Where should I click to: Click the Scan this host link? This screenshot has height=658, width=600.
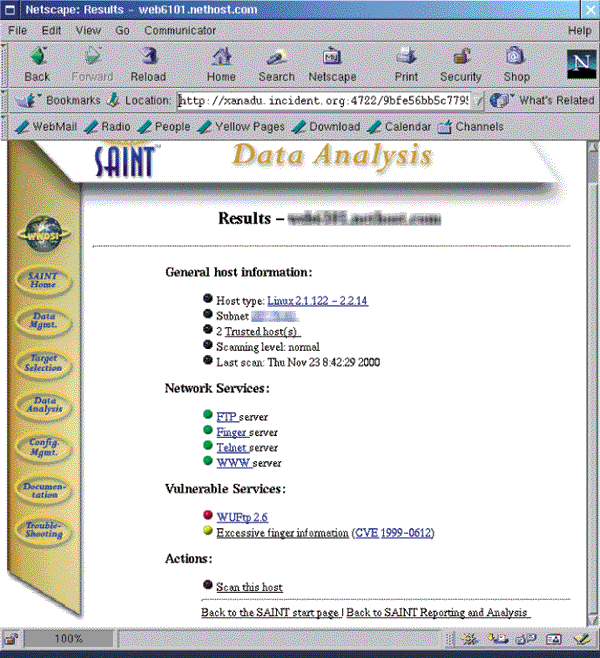[249, 587]
